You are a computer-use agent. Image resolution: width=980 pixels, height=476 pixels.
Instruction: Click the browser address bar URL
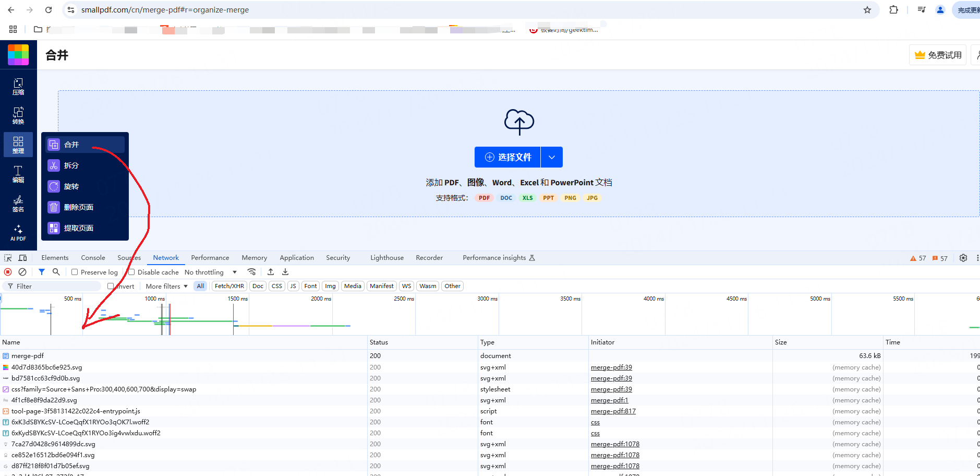click(x=165, y=10)
